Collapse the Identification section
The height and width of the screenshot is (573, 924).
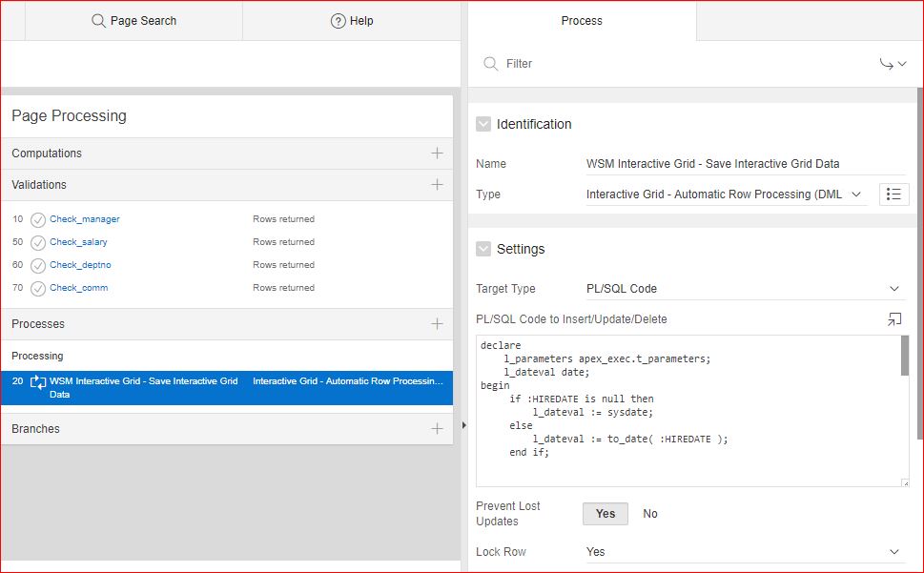click(x=483, y=124)
